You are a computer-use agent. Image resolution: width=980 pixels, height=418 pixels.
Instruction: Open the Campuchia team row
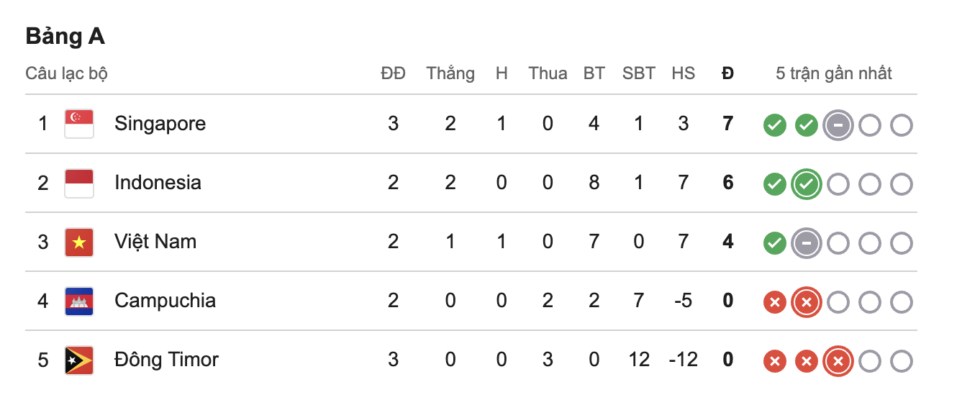pos(471,301)
